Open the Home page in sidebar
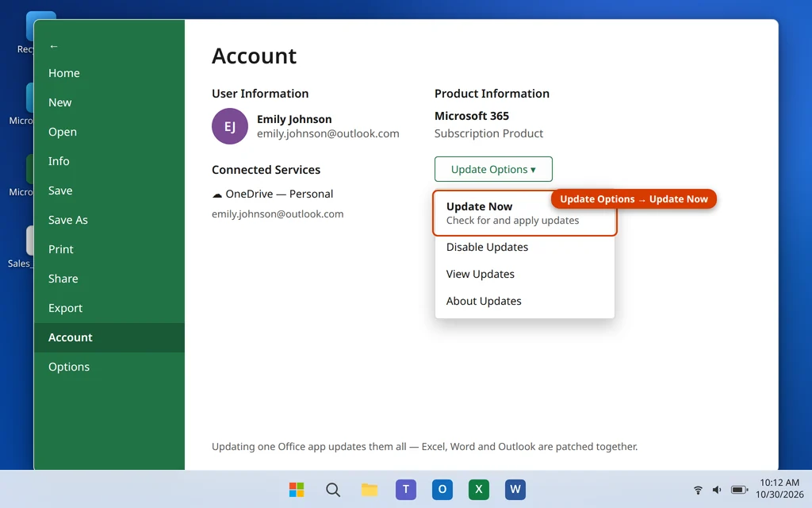 [x=109, y=73]
